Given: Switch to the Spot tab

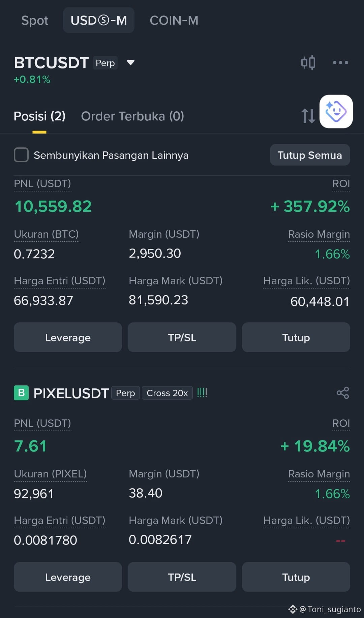Looking at the screenshot, I should tap(35, 20).
